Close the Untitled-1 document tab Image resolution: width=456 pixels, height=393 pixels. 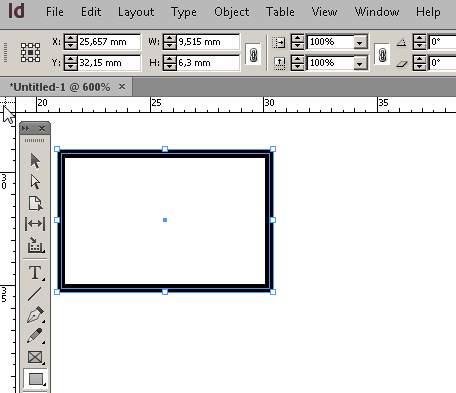click(x=122, y=87)
